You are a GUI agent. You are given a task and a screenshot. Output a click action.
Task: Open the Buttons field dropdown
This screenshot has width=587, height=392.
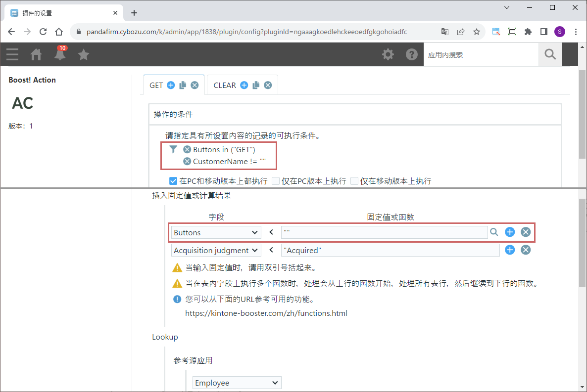tap(216, 232)
